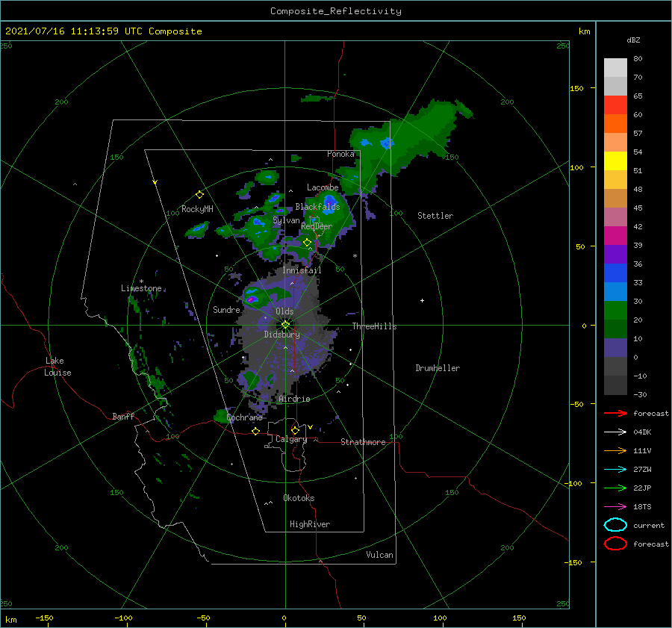Click the Didsbury label

(x=282, y=335)
